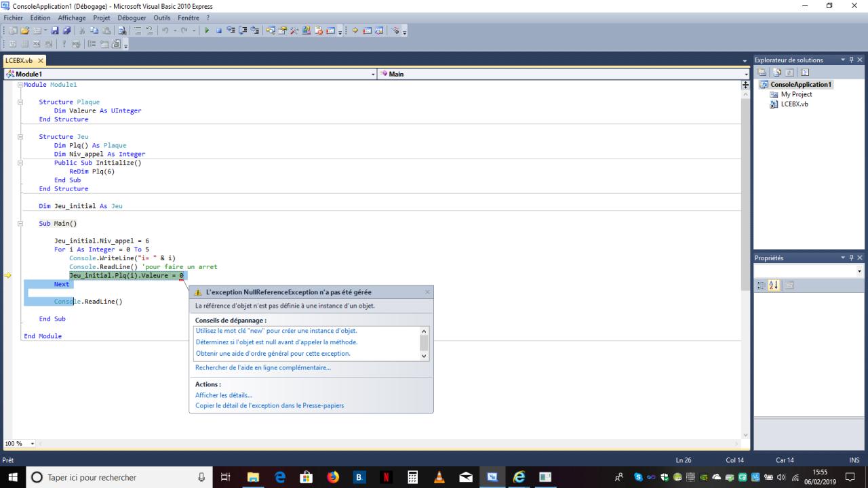Click the Properties icon in Solution Explorer toolbar
This screenshot has height=488, width=868.
762,72
